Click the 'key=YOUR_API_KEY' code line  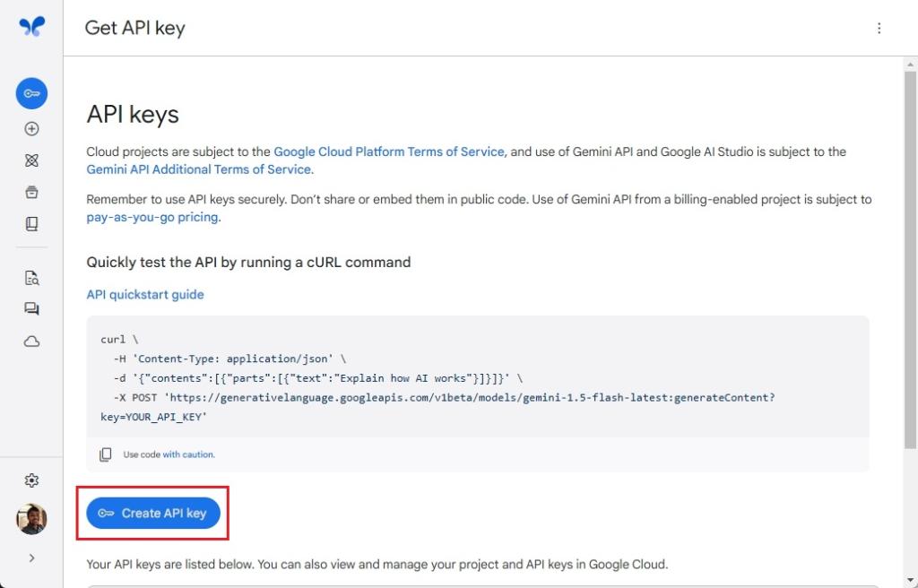pos(154,417)
